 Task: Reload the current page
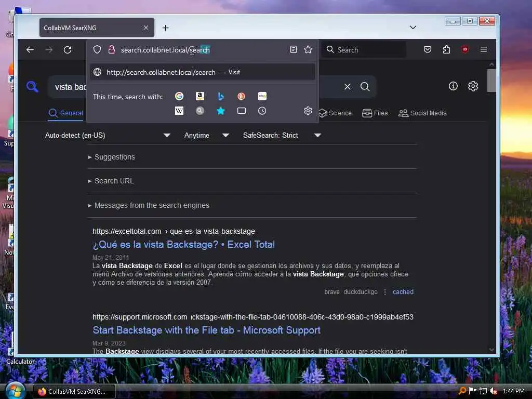[68, 50]
